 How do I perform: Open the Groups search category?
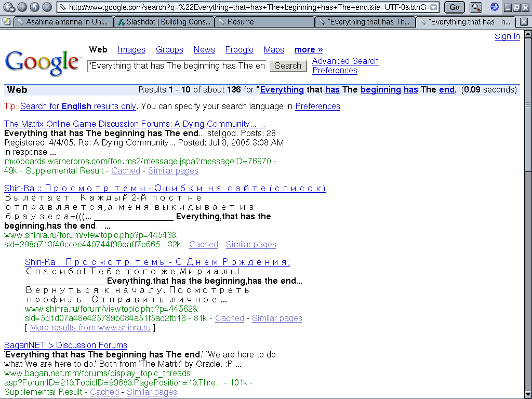coord(169,50)
